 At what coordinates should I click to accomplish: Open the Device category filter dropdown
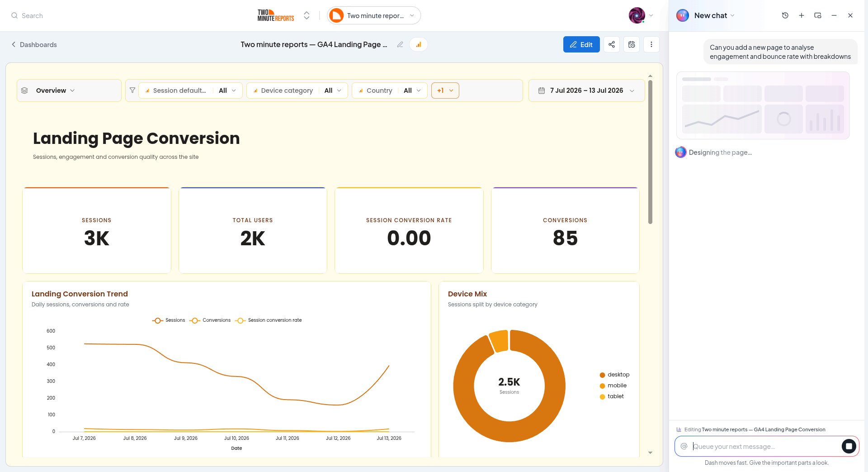tap(297, 91)
